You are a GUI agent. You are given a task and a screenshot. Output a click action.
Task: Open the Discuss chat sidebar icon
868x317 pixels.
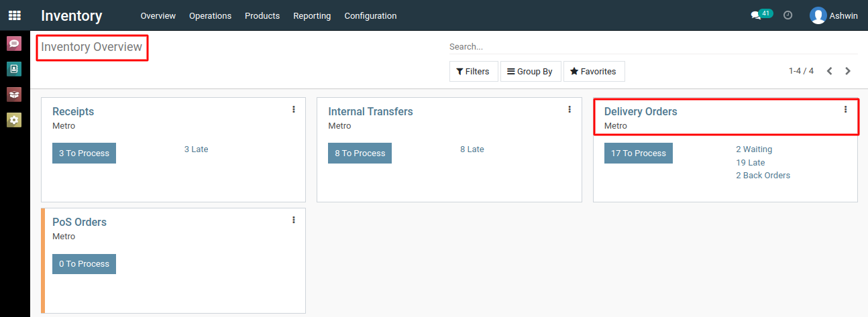14,44
